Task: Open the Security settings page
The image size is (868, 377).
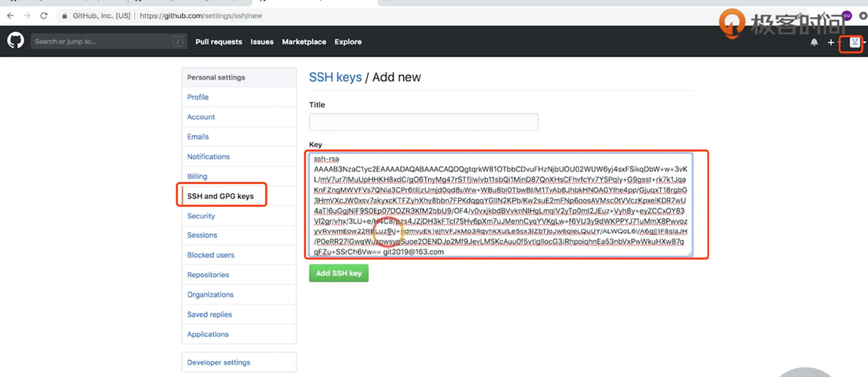Action: (201, 216)
